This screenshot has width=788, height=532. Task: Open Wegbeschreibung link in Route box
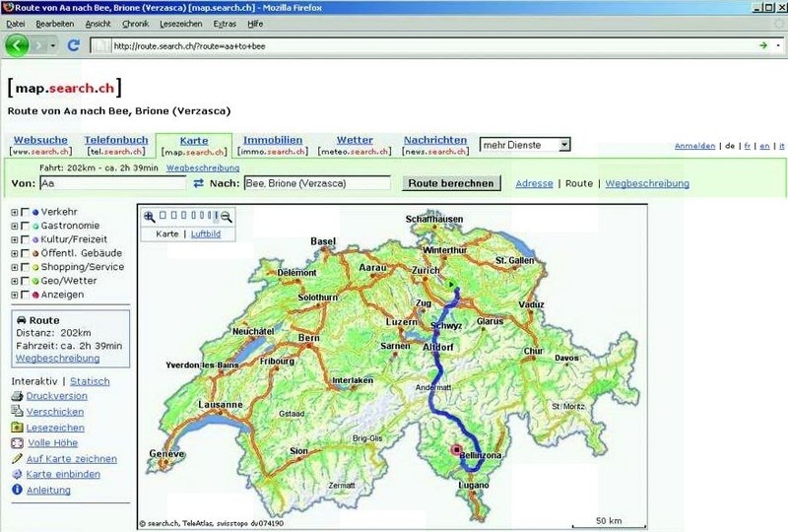coord(58,358)
